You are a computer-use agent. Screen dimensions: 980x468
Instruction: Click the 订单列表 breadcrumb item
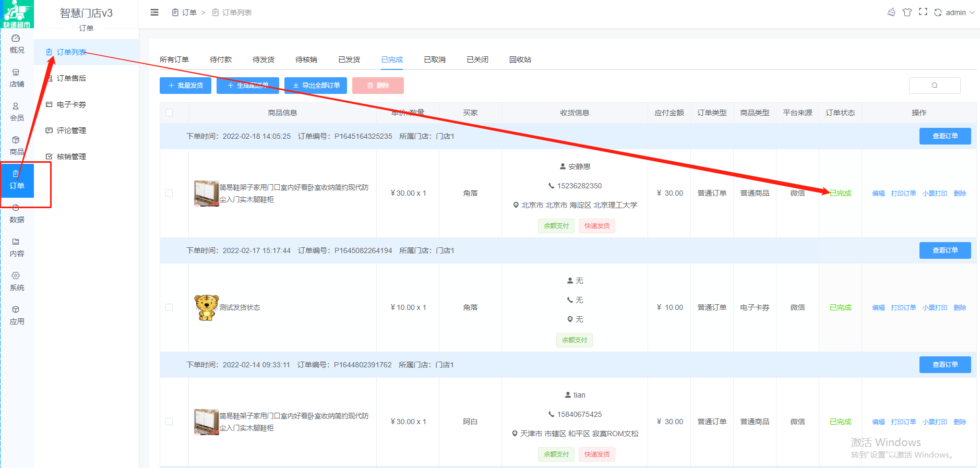(x=232, y=13)
